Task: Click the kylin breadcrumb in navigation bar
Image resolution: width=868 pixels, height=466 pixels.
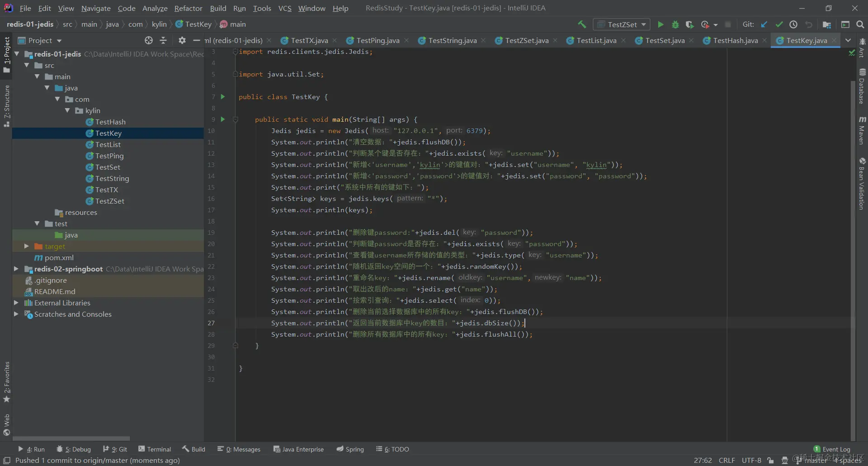Action: (x=159, y=24)
